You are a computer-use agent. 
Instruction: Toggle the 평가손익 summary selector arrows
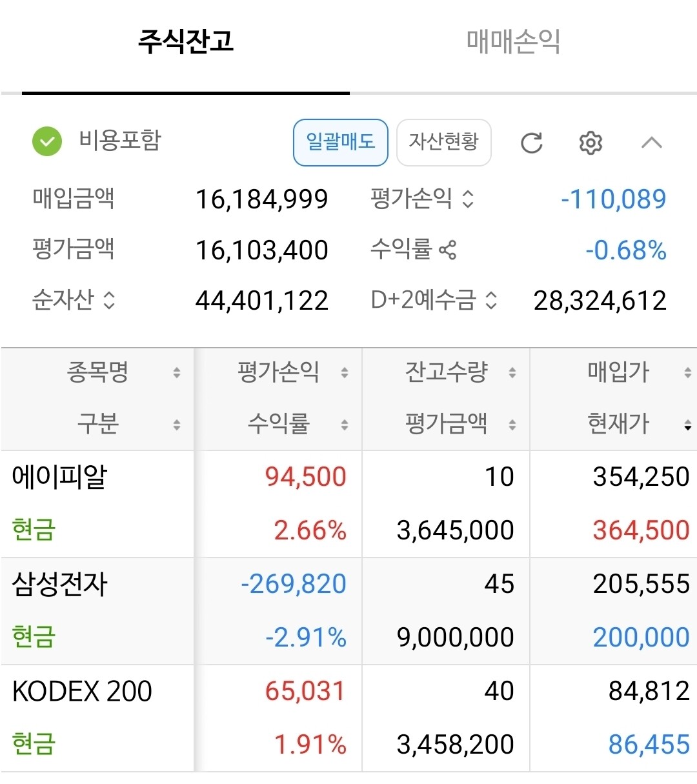[468, 199]
